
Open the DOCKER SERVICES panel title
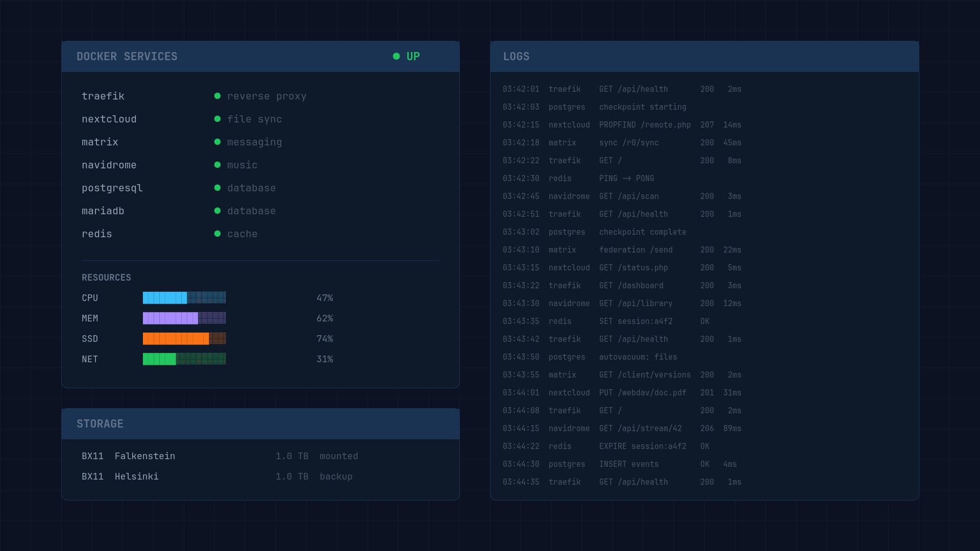point(127,56)
